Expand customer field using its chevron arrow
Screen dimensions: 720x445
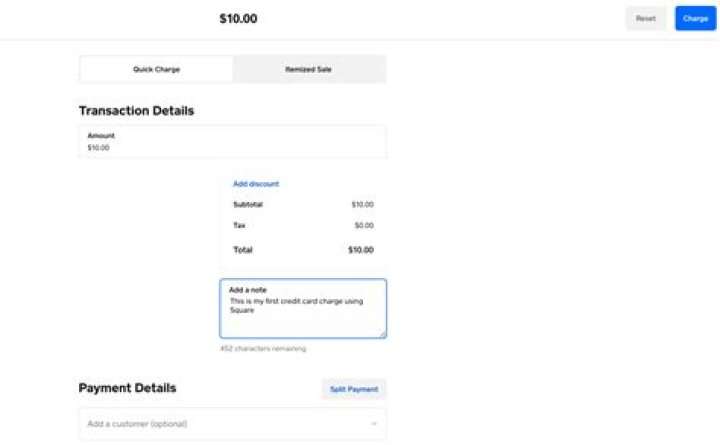pyautogui.click(x=374, y=423)
